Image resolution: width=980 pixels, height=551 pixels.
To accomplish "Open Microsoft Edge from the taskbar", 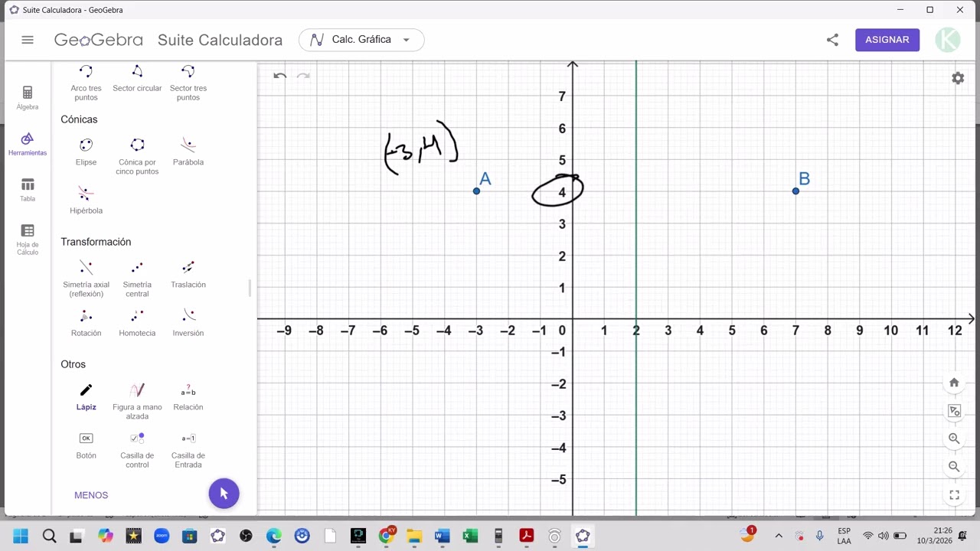I will click(273, 536).
